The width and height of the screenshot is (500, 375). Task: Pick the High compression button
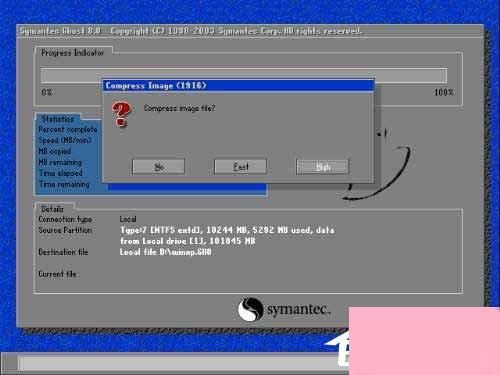tap(322, 167)
